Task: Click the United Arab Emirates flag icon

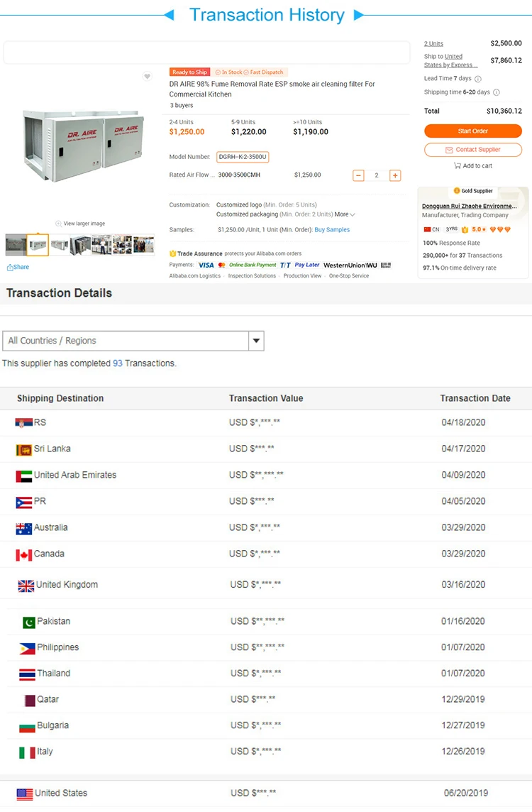Action: click(x=24, y=476)
